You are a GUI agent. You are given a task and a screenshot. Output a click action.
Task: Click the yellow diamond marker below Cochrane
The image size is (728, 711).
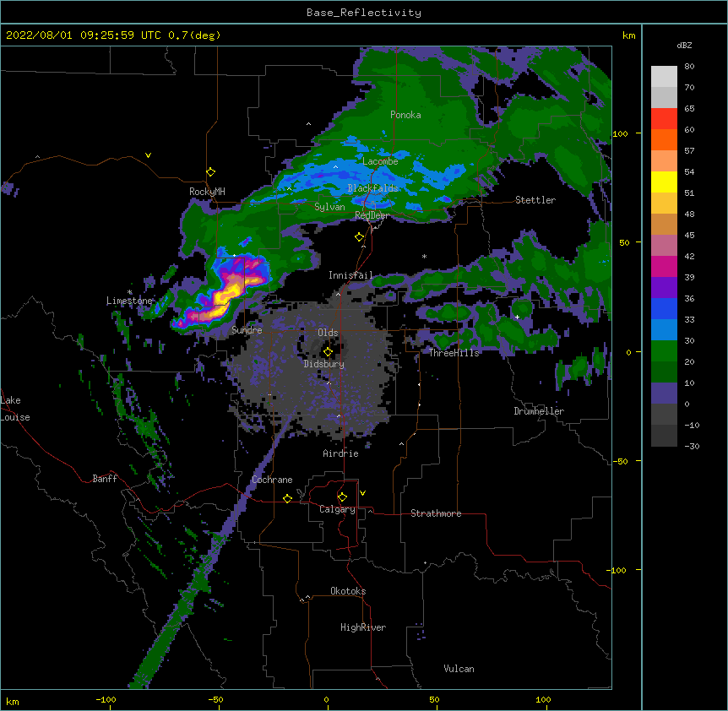(287, 498)
